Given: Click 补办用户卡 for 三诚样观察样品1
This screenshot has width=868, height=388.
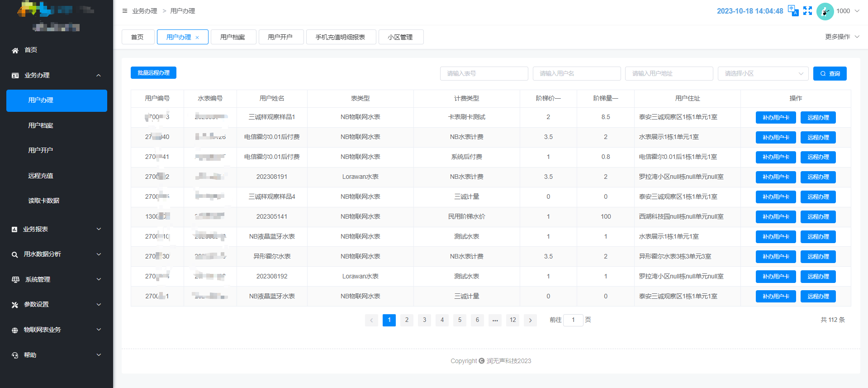Looking at the screenshot, I should [776, 118].
